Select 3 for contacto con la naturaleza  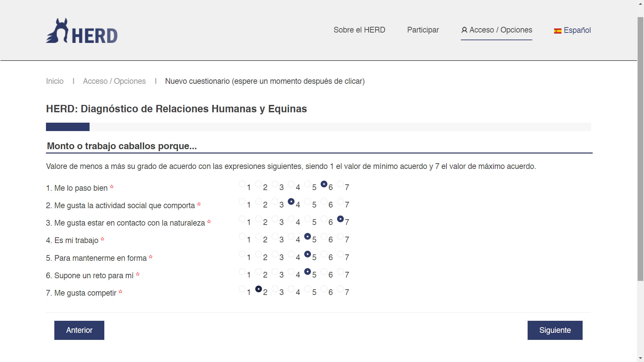point(275,219)
